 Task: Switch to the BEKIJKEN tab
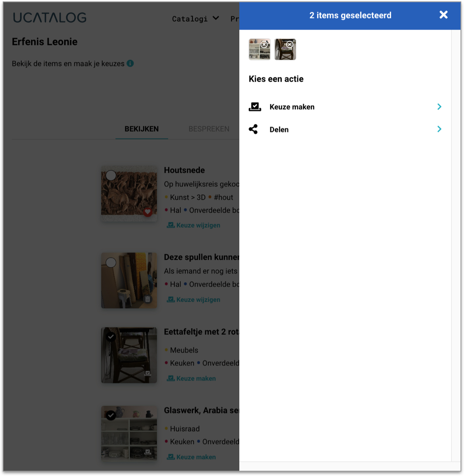(142, 129)
